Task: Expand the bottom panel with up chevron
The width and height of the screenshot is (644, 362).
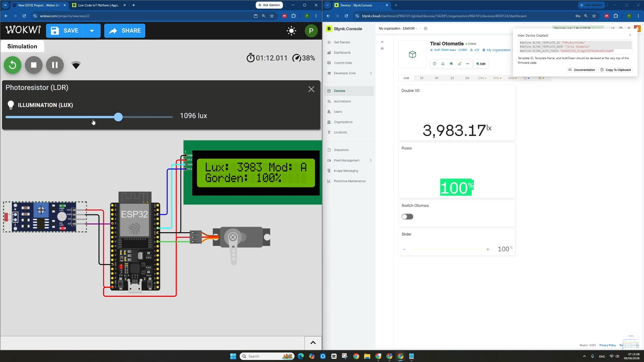Action: [313, 343]
